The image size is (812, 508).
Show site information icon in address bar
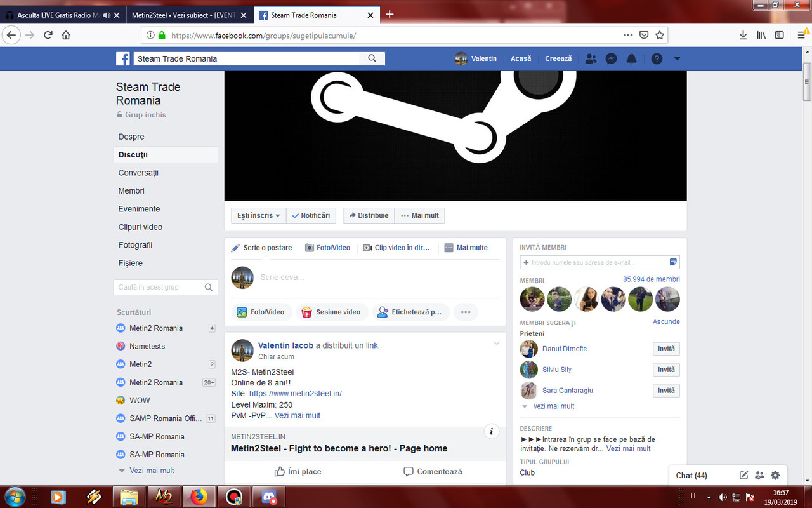point(150,36)
